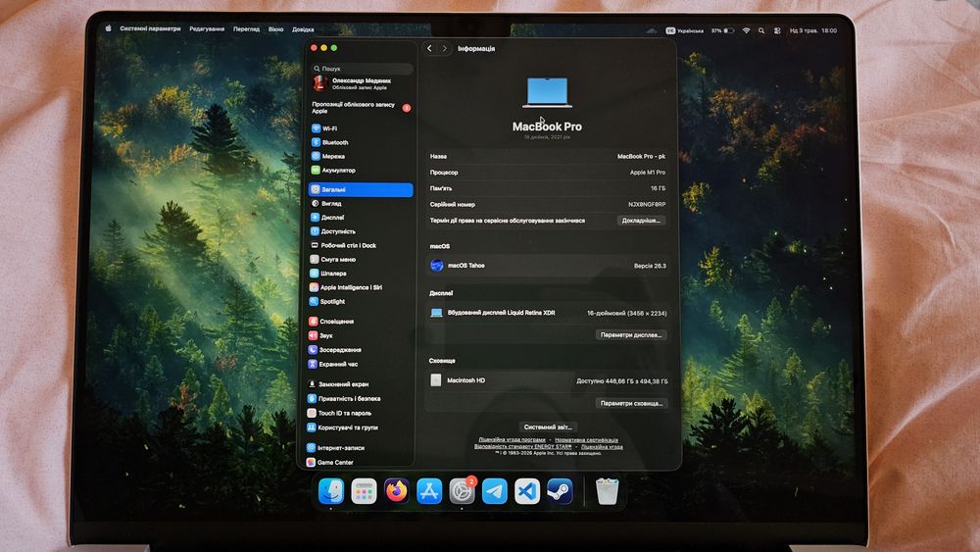Open Перегляд menu
The height and width of the screenshot is (552, 980).
tap(246, 28)
